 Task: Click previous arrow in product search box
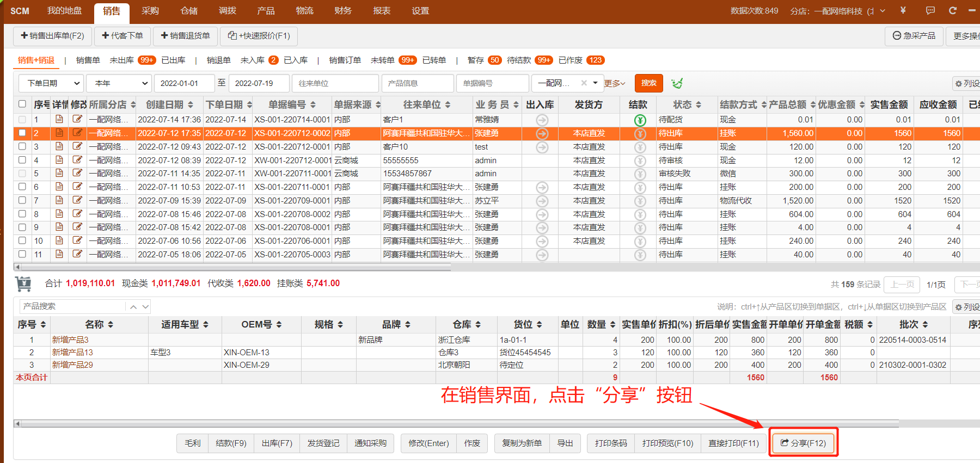pos(133,307)
